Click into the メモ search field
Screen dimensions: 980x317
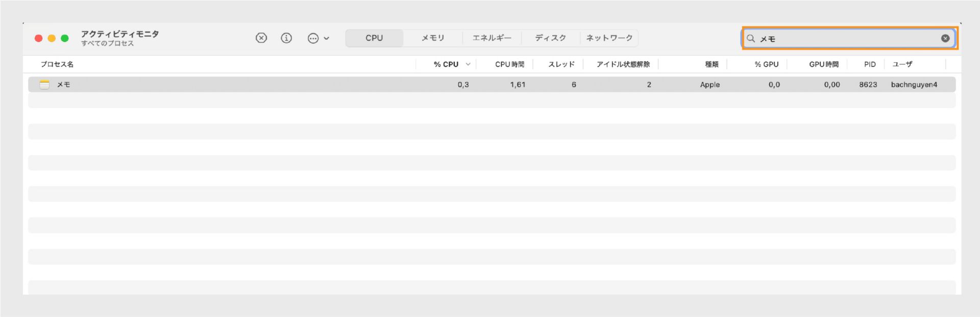pos(849,38)
